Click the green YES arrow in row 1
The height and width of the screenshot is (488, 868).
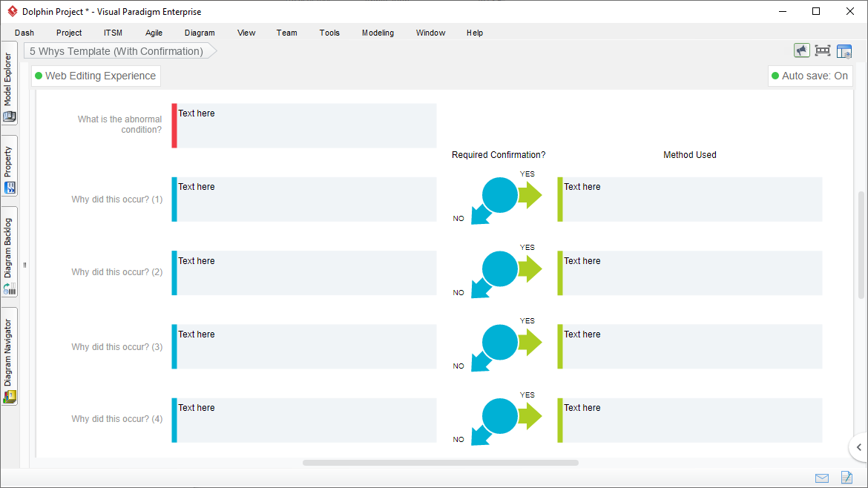tap(531, 194)
